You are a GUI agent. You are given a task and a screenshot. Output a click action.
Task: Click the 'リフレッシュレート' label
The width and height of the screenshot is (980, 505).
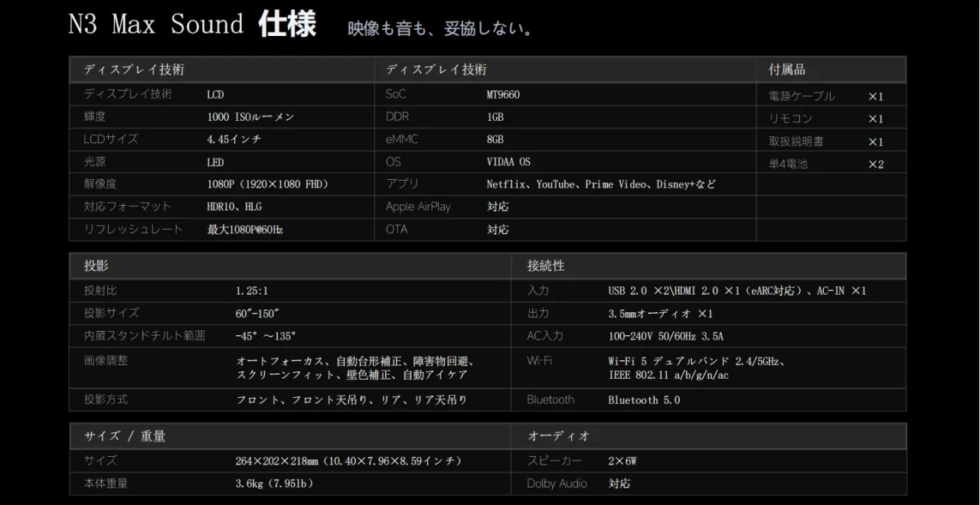133,230
